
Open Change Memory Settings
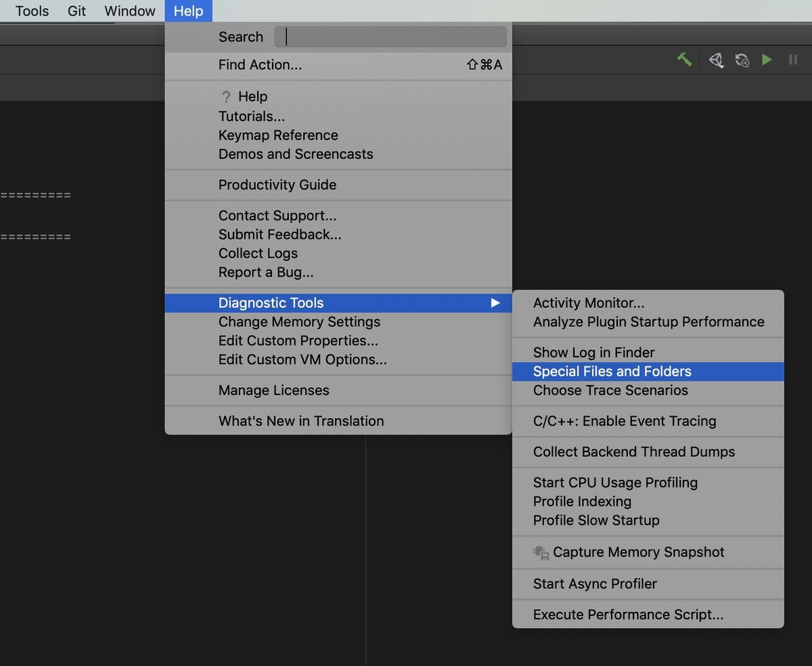point(338,322)
